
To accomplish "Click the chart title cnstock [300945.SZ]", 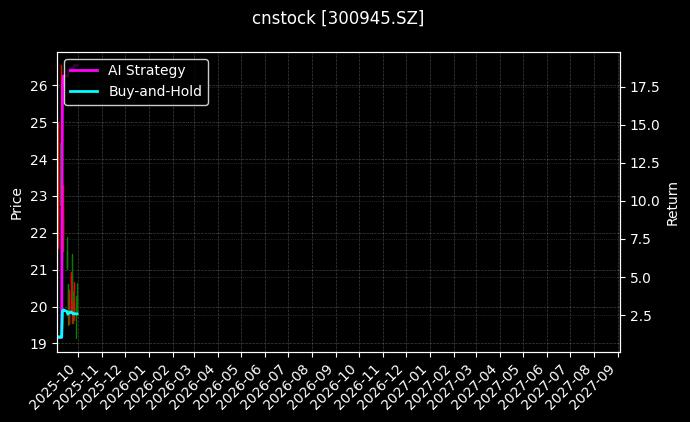I will click(338, 18).
